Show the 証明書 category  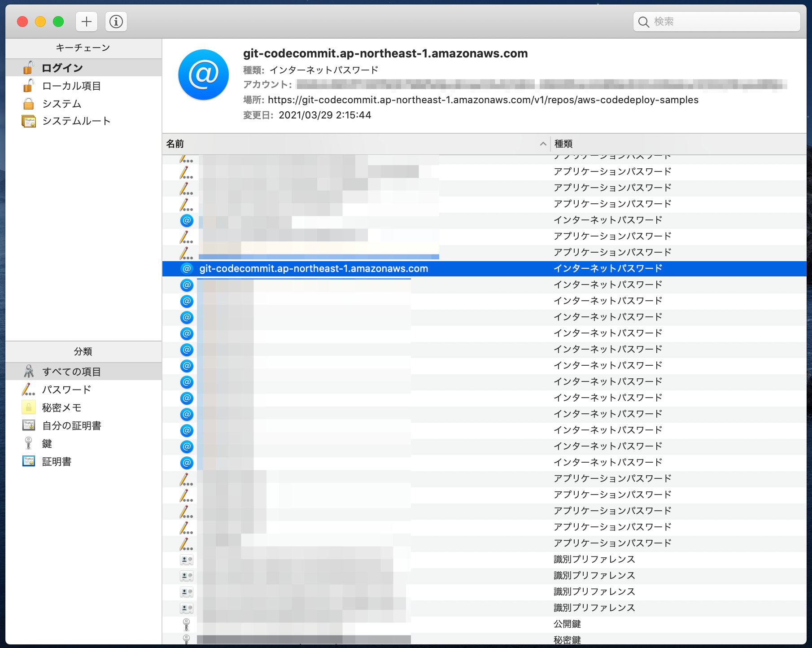[83, 461]
